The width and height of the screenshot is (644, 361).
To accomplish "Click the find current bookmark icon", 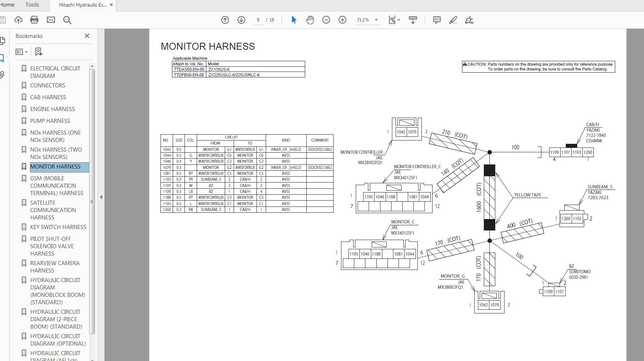I will tap(38, 52).
